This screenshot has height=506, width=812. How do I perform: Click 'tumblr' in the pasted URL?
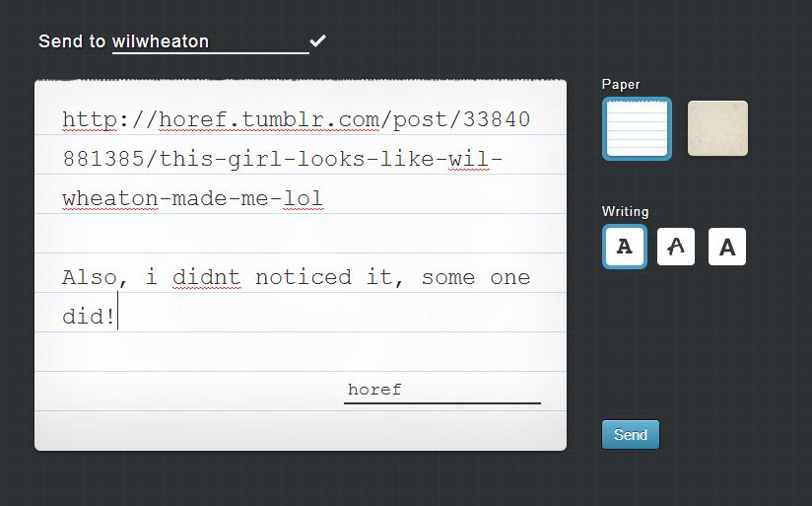click(276, 120)
